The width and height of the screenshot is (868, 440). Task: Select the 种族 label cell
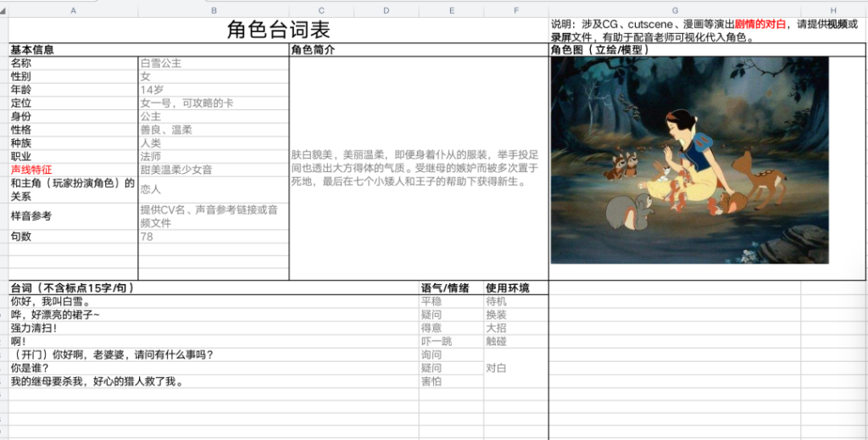pyautogui.click(x=74, y=142)
